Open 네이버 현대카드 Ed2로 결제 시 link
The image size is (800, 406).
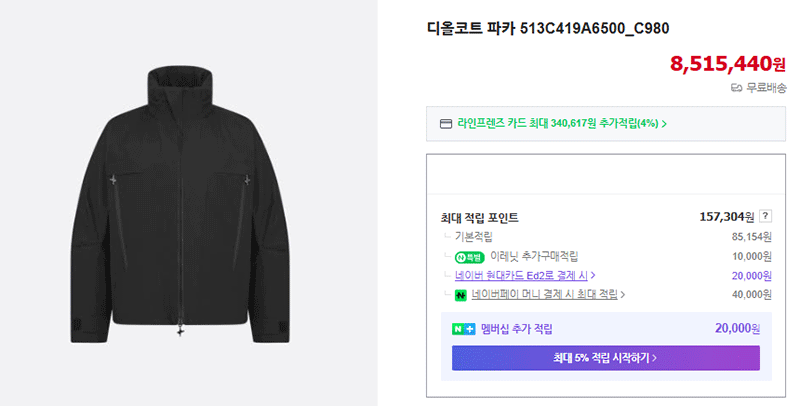pyautogui.click(x=521, y=275)
